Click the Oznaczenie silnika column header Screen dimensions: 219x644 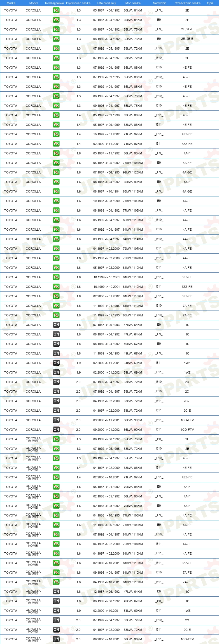(x=188, y=3)
